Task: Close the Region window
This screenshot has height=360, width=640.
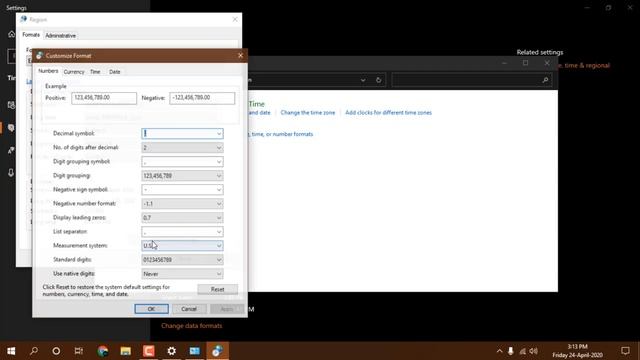Action: point(235,19)
